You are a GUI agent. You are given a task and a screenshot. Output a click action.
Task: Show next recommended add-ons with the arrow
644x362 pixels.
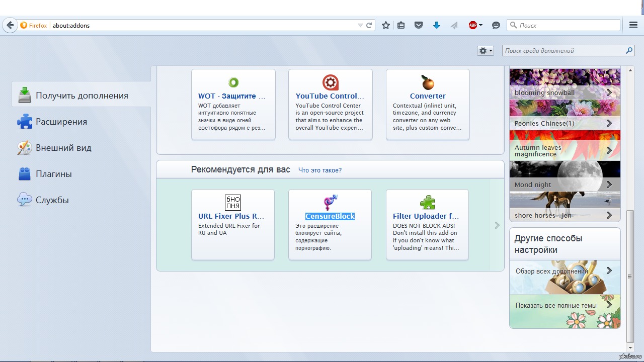pyautogui.click(x=497, y=225)
